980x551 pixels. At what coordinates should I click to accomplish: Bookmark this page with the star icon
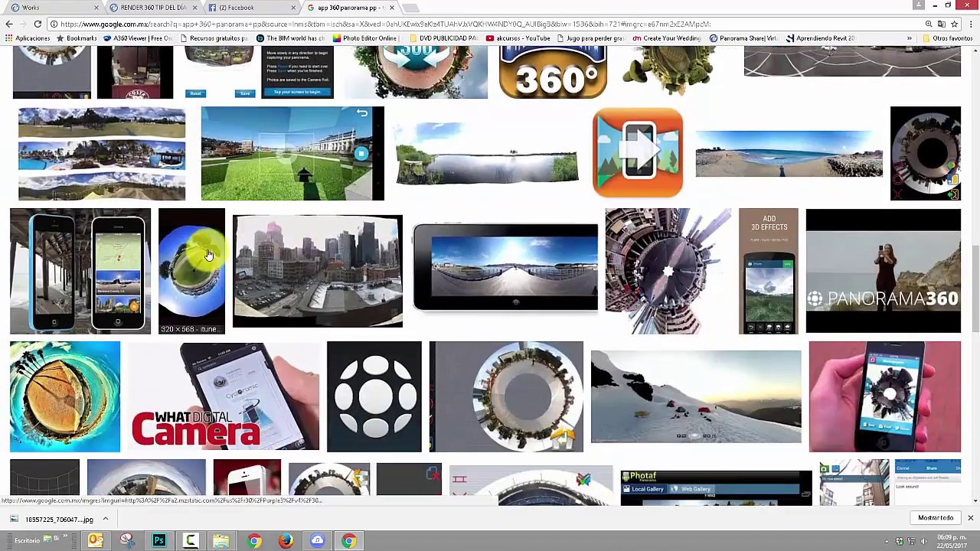pyautogui.click(x=954, y=24)
